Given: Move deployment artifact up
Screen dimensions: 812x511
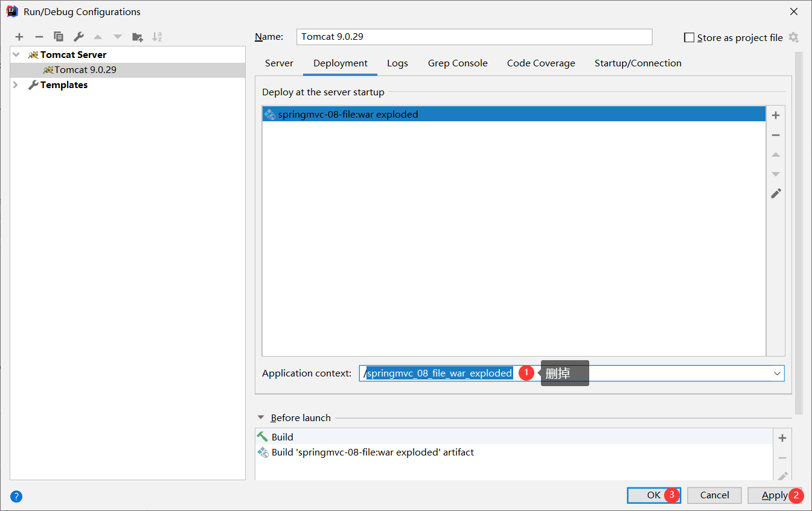Looking at the screenshot, I should click(x=776, y=155).
